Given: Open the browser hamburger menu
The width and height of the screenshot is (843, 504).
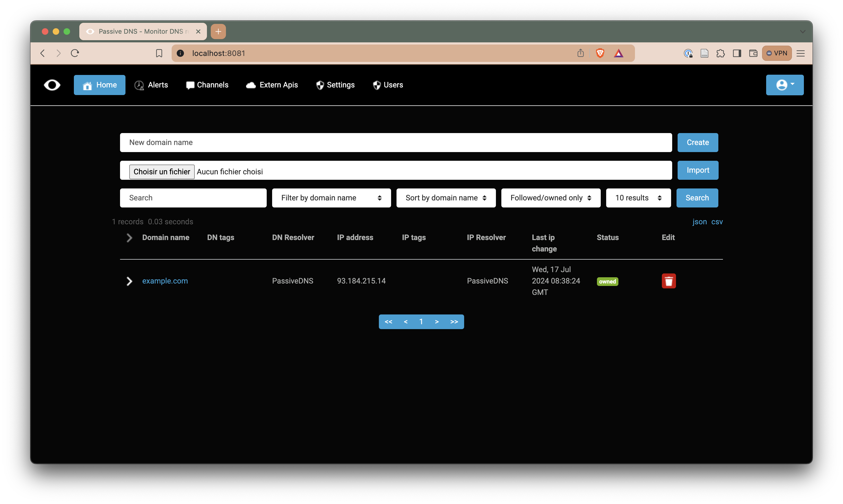Looking at the screenshot, I should point(801,53).
